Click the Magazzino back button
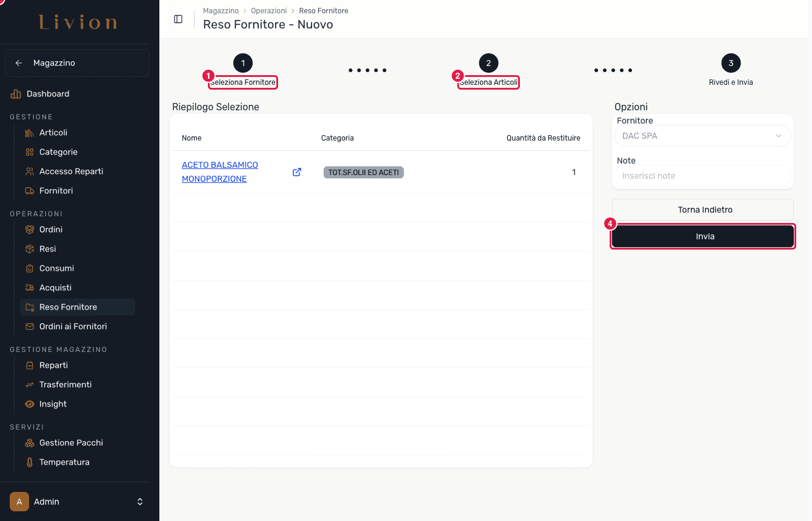The image size is (812, 521). click(77, 63)
